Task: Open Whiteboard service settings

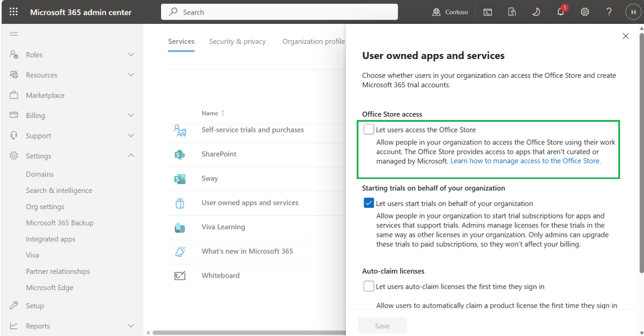Action: tap(221, 275)
